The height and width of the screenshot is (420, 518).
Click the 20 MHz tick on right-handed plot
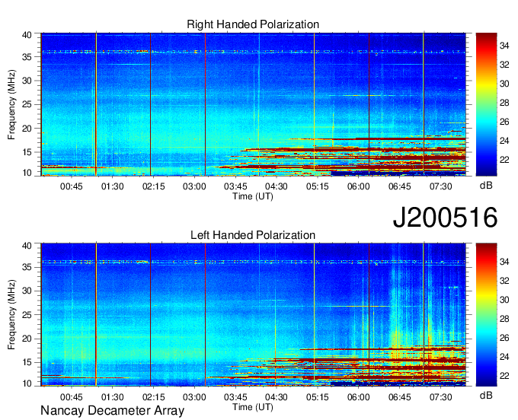(27, 129)
